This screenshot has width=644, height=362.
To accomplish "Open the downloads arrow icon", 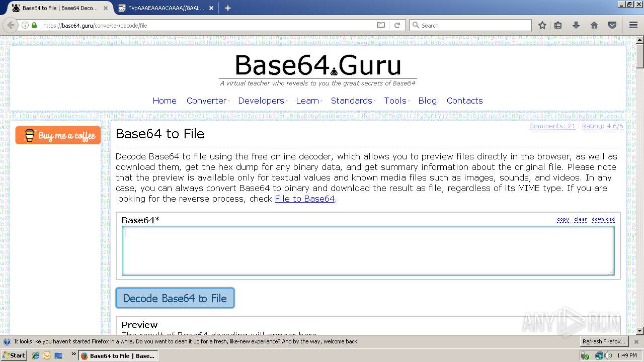I will pos(576,25).
